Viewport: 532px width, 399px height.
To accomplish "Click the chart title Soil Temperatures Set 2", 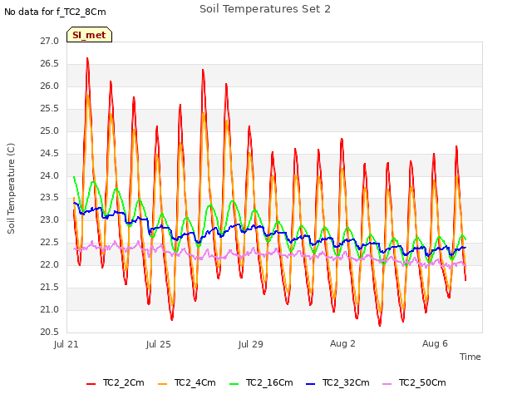I will (x=265, y=9).
